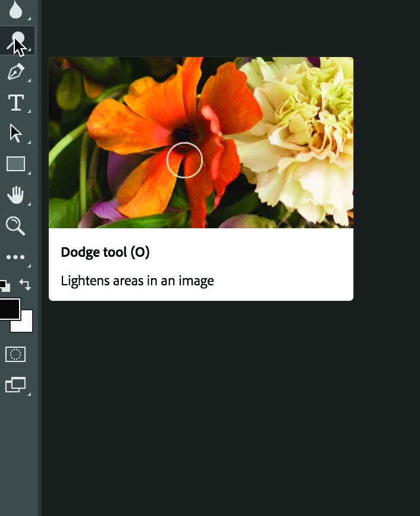The width and height of the screenshot is (420, 516).
Task: Toggle Quick Mask mode
Action: pos(15,354)
